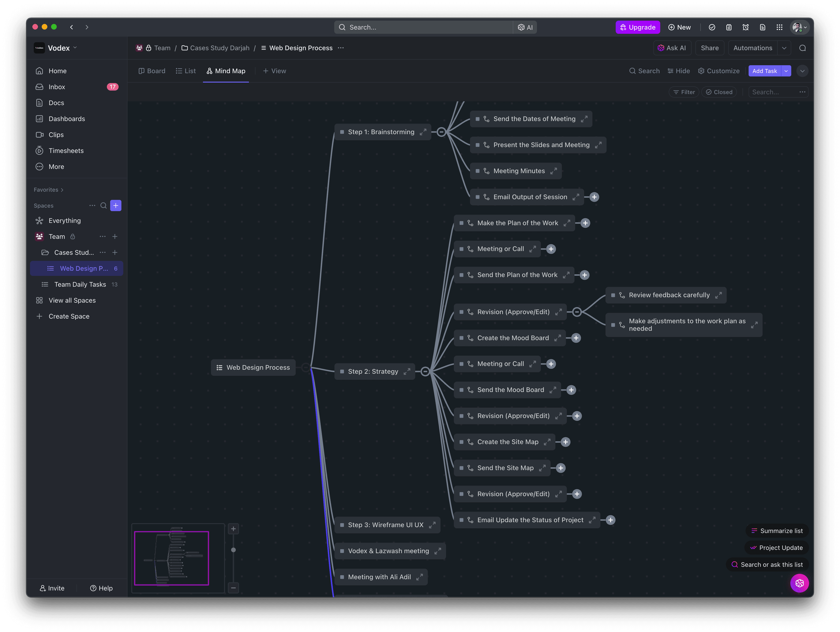Viewport: 840px width, 632px height.
Task: Click the Timesheets icon in sidebar
Action: (40, 151)
